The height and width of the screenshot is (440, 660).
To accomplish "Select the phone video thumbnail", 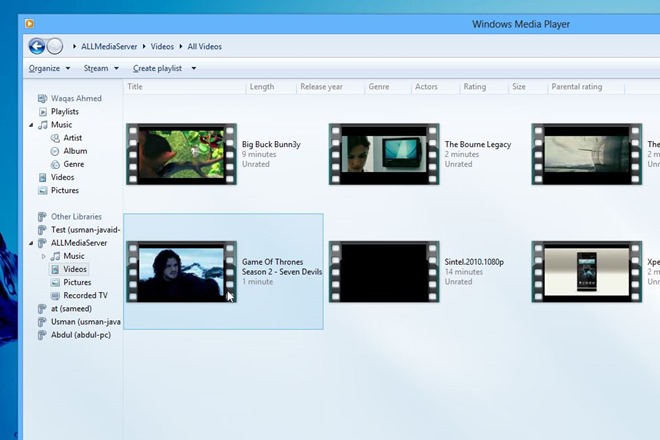I will (x=587, y=272).
